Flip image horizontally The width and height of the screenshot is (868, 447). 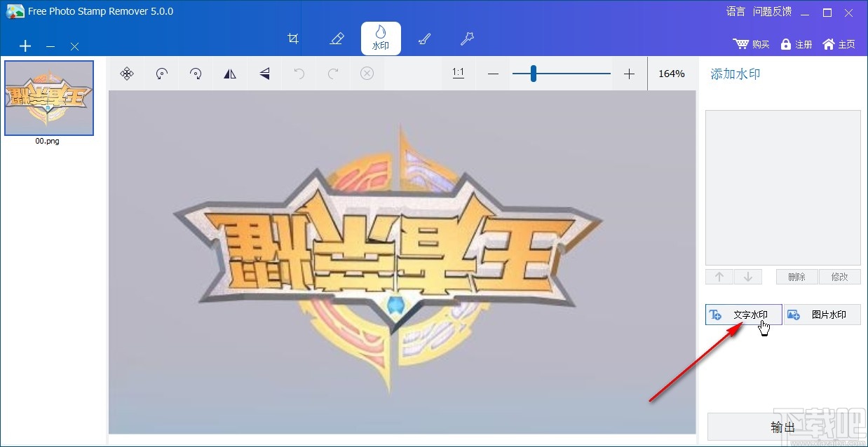click(230, 74)
